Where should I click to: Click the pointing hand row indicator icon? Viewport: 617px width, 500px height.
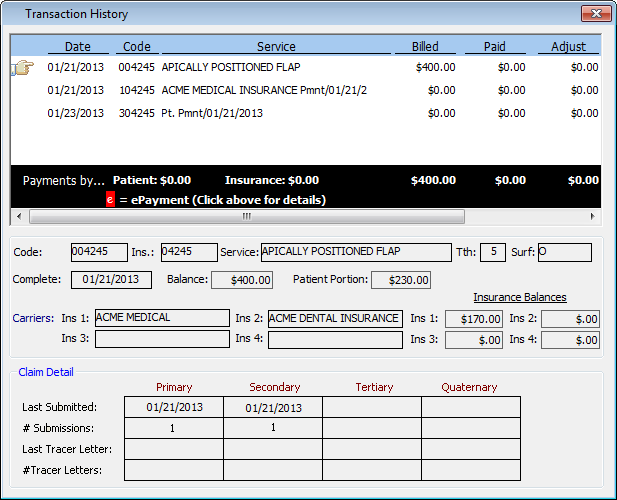pos(22,68)
